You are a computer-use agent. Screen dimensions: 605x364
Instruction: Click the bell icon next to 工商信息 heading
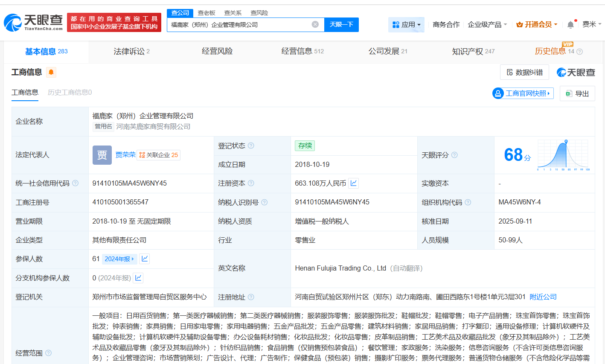51,72
